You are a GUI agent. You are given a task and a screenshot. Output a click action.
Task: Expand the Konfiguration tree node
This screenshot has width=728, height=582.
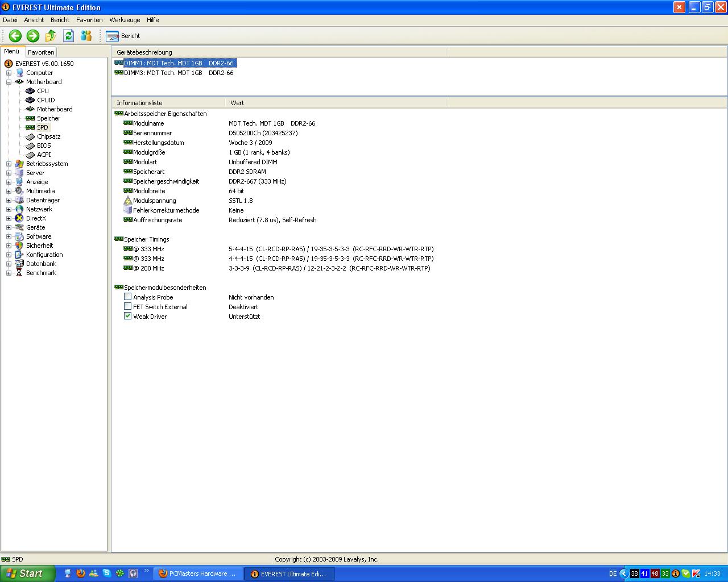click(9, 255)
